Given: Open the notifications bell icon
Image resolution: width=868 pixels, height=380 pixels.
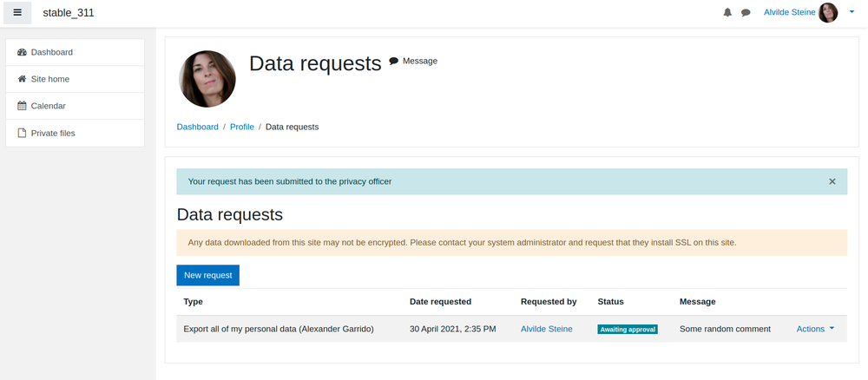Looking at the screenshot, I should (x=727, y=13).
